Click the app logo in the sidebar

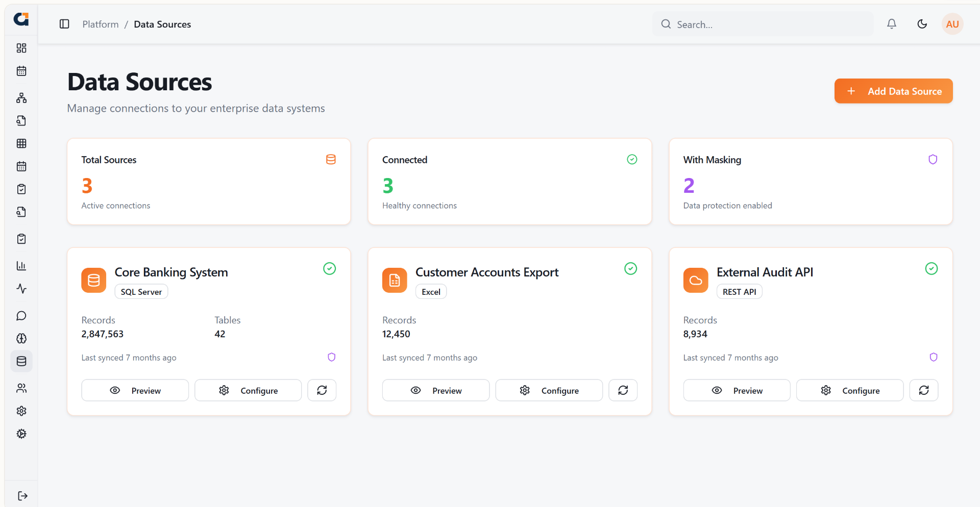(x=21, y=19)
